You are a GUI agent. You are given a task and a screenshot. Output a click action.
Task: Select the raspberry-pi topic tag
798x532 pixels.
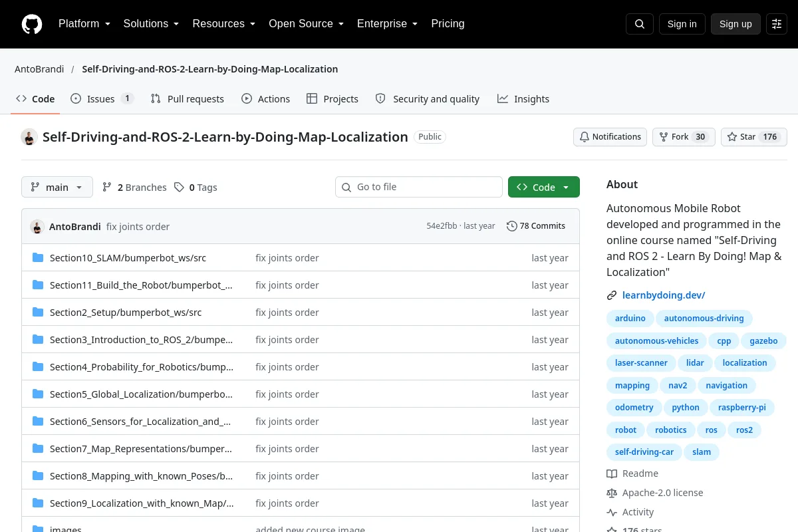(x=742, y=408)
